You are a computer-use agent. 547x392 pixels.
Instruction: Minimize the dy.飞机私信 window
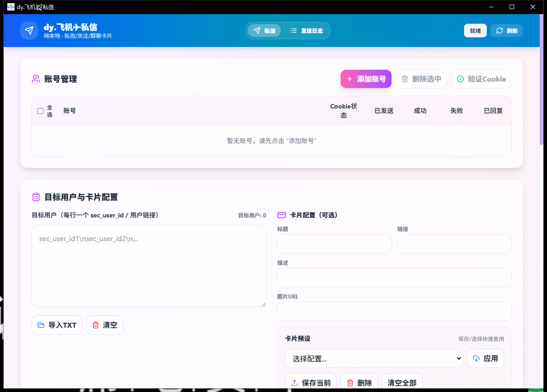(x=491, y=7)
